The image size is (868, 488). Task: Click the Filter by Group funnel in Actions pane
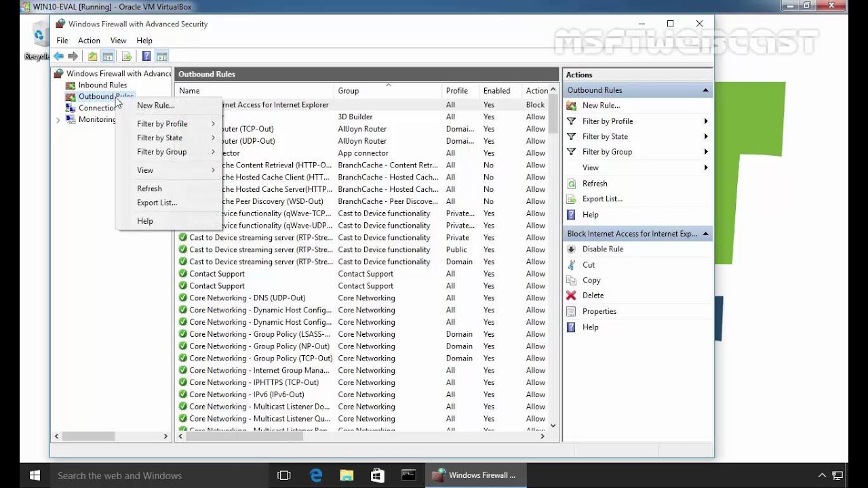[571, 152]
